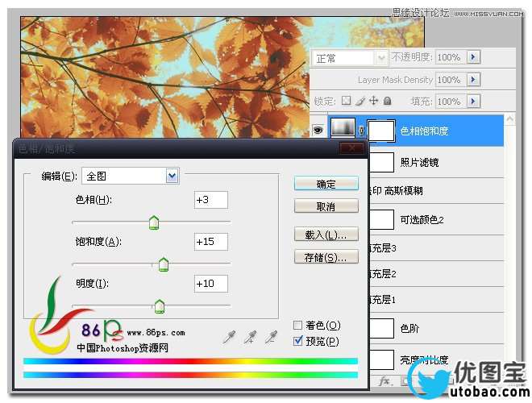Toggle lock image pixels brush icon
Image resolution: width=532 pixels, height=403 pixels.
coord(360,101)
